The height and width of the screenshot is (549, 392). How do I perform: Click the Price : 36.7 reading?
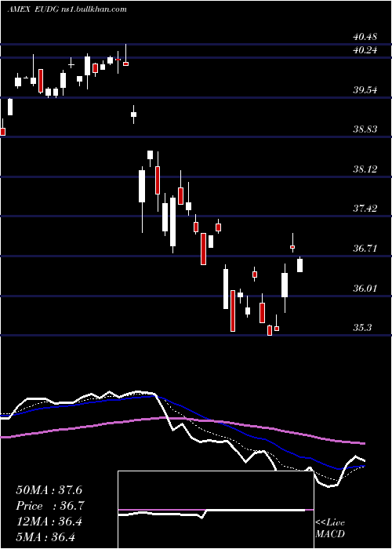[49, 506]
